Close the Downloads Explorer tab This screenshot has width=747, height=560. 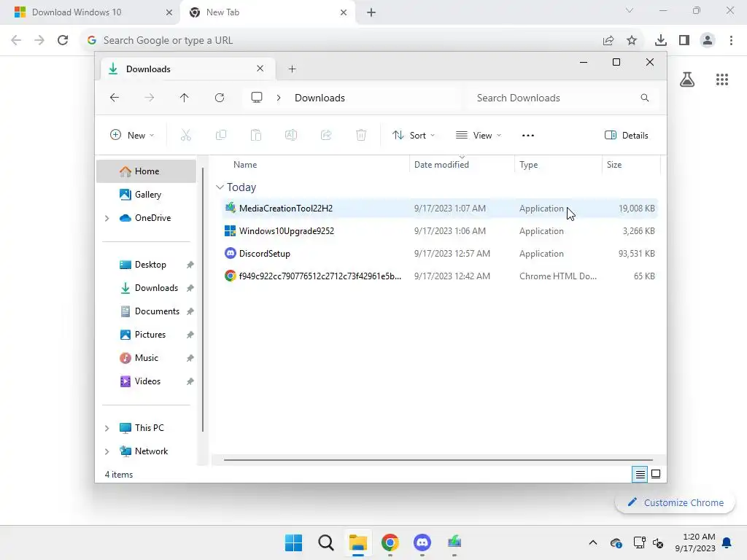coord(260,69)
